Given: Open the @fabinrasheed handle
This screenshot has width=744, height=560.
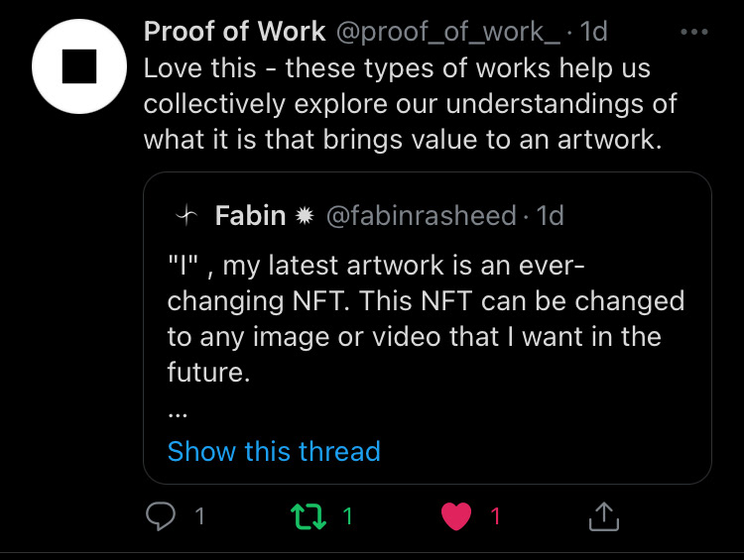Looking at the screenshot, I should [422, 216].
